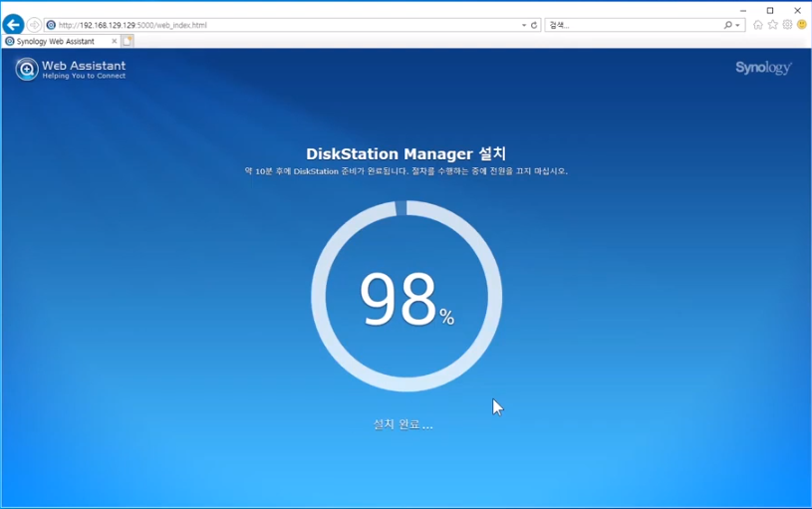812x509 pixels.
Task: Click the 설치 완료... status text
Action: click(403, 424)
